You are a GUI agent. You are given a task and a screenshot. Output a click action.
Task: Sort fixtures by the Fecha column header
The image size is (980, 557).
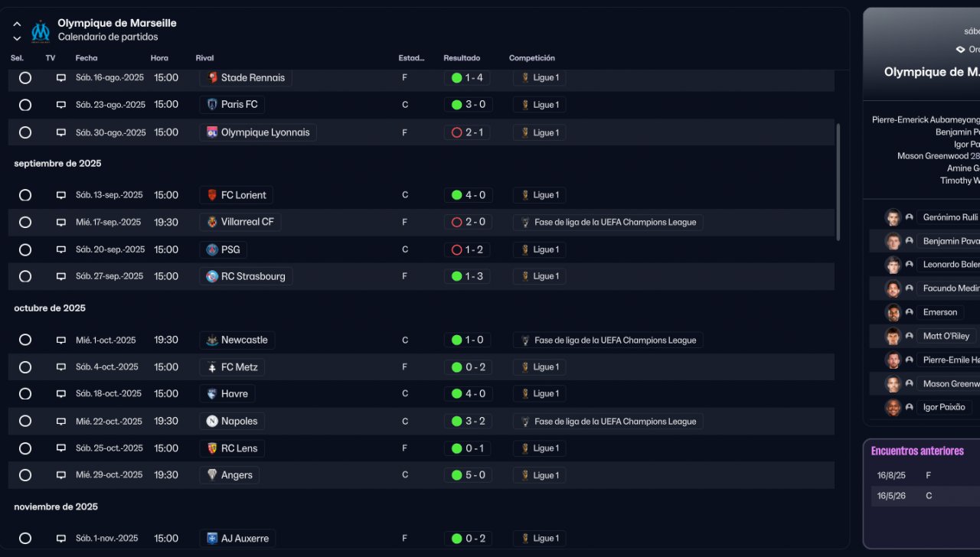pos(87,58)
